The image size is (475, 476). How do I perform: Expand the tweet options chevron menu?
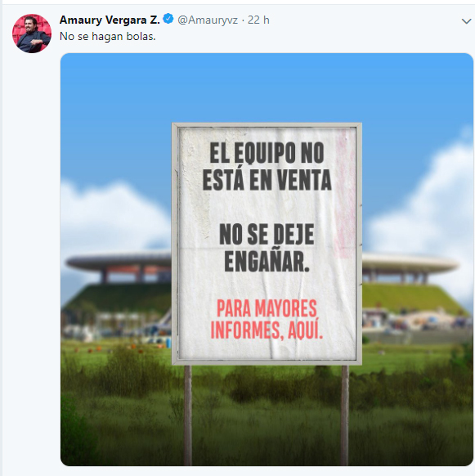tap(466, 21)
